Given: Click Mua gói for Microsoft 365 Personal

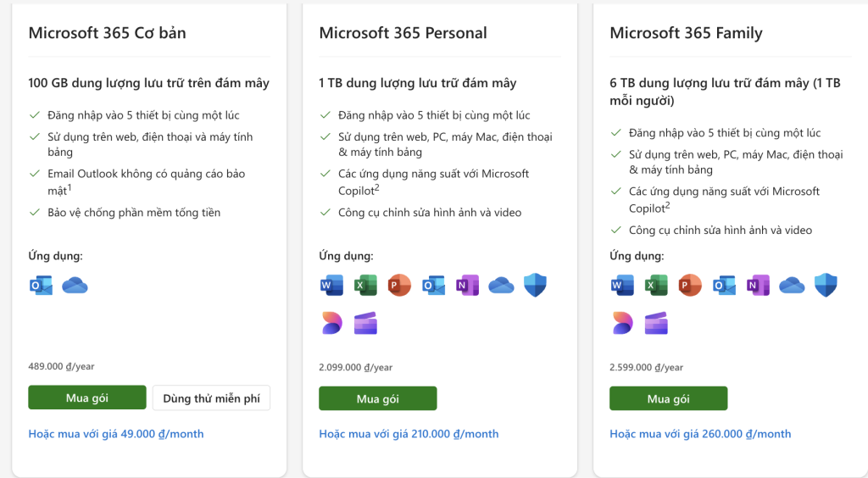Looking at the screenshot, I should (x=378, y=398).
